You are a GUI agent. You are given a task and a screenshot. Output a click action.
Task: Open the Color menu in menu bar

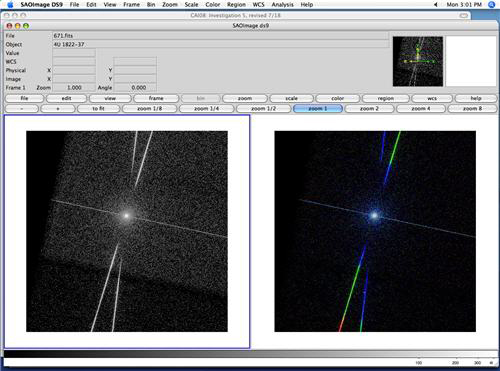coord(213,5)
